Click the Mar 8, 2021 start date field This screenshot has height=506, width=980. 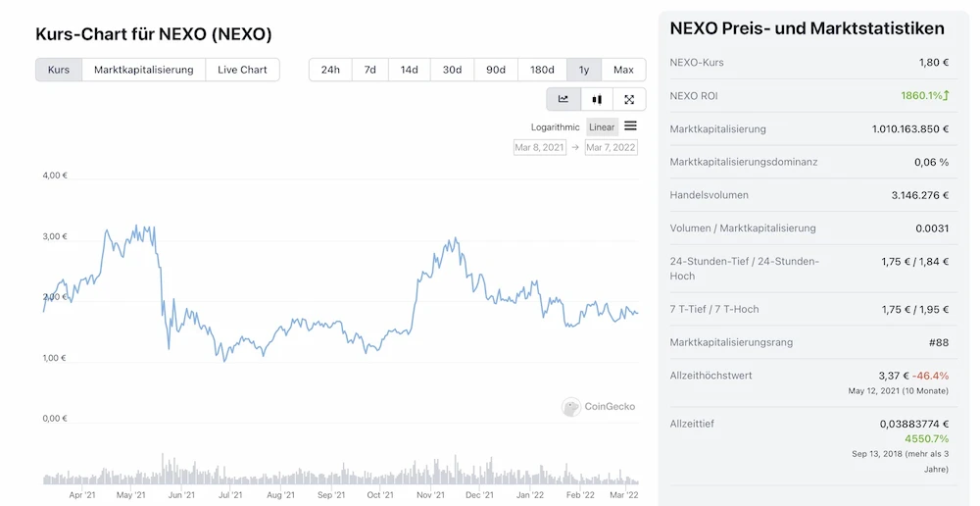tap(540, 147)
